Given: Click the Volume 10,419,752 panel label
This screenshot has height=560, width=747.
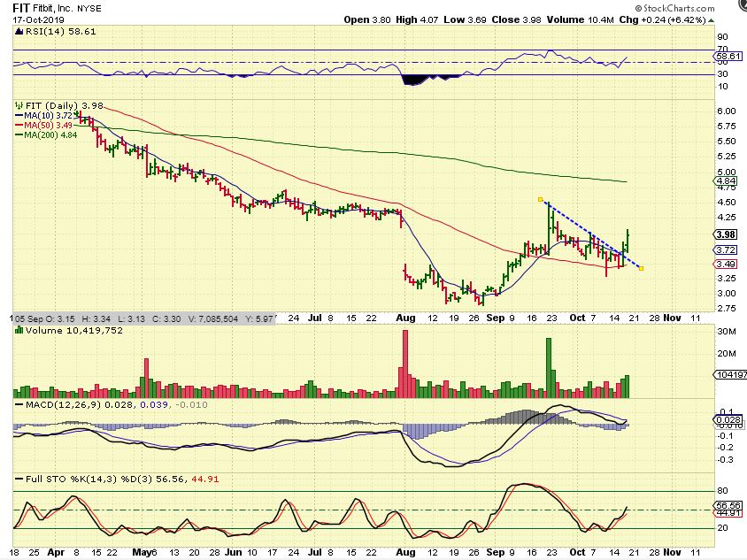Looking at the screenshot, I should coord(73,331).
